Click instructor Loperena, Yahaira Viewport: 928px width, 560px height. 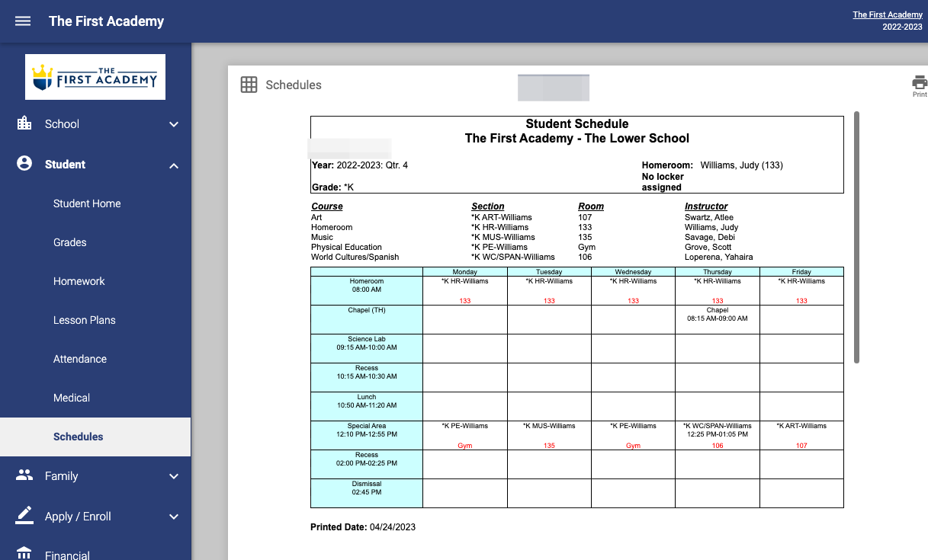718,257
